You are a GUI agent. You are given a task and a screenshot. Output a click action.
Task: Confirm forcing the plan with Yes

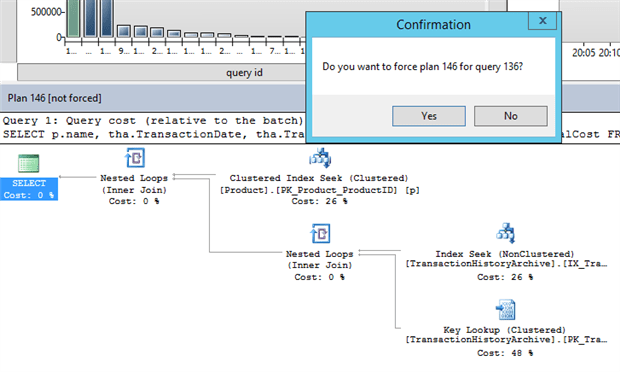[x=429, y=116]
